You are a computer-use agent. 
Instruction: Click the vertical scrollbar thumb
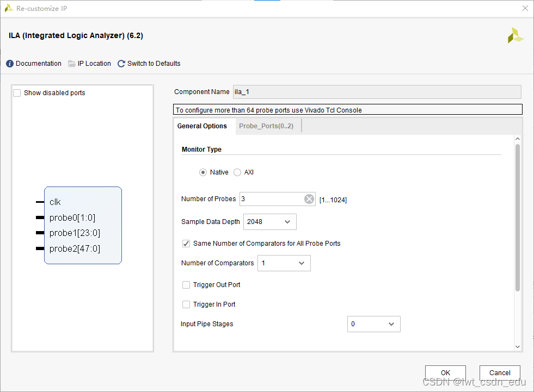pyautogui.click(x=518, y=218)
